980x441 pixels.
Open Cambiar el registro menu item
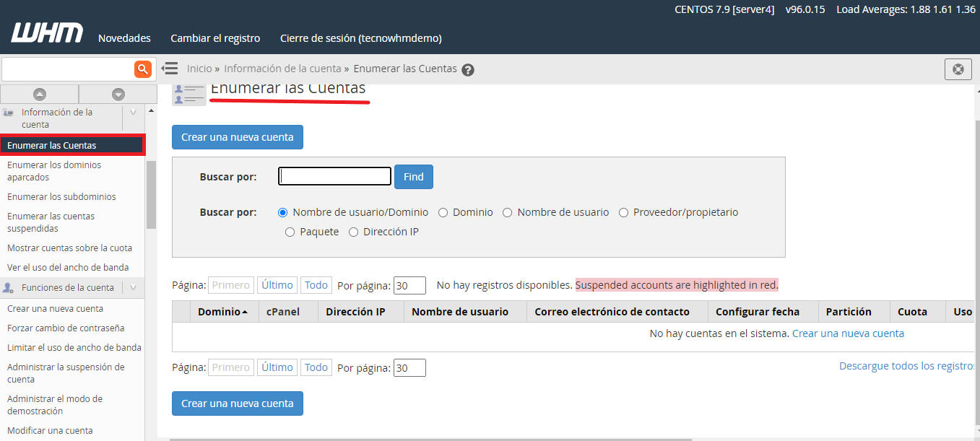(x=215, y=38)
